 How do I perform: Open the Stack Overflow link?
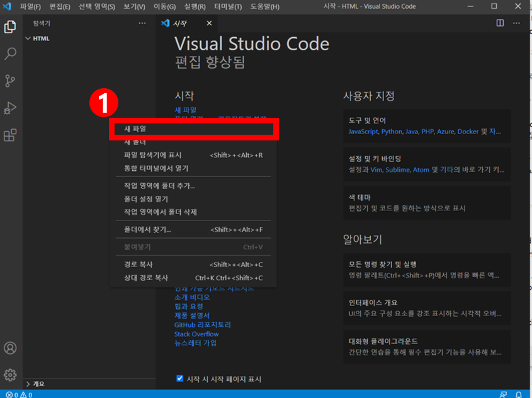coord(196,334)
